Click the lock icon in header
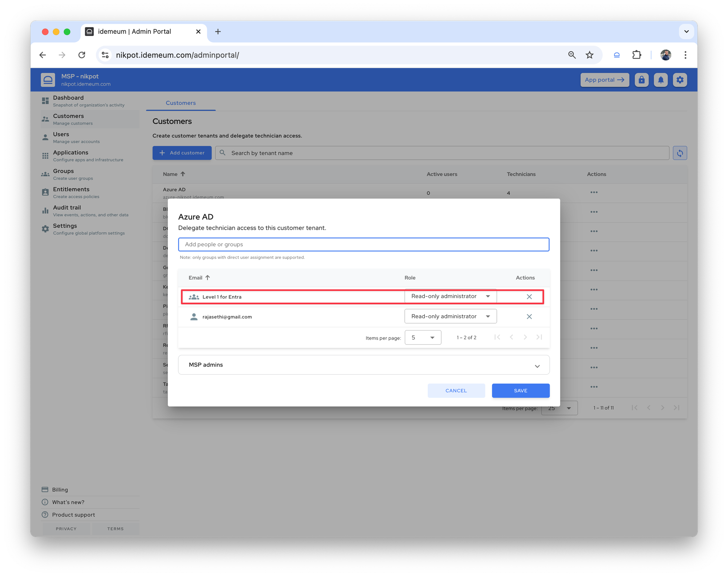 [x=641, y=80]
